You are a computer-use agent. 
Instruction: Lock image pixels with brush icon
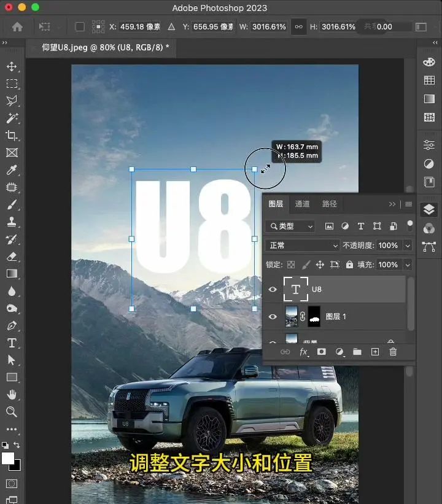click(x=306, y=265)
